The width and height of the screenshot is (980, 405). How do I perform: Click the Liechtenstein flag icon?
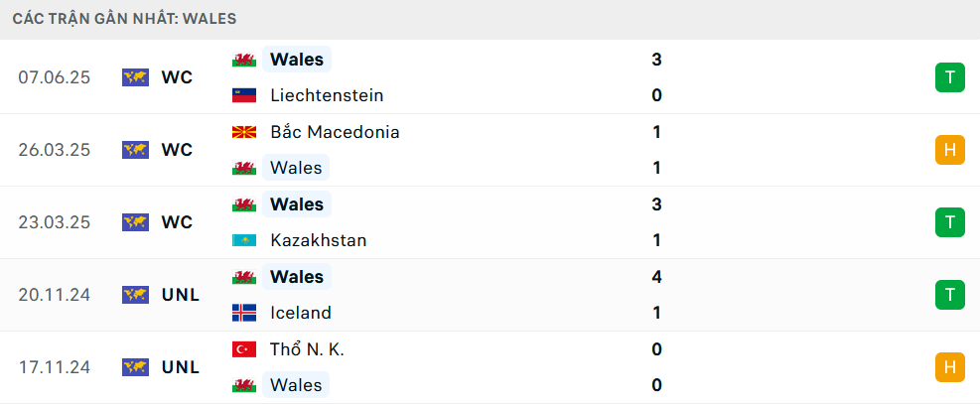(244, 95)
